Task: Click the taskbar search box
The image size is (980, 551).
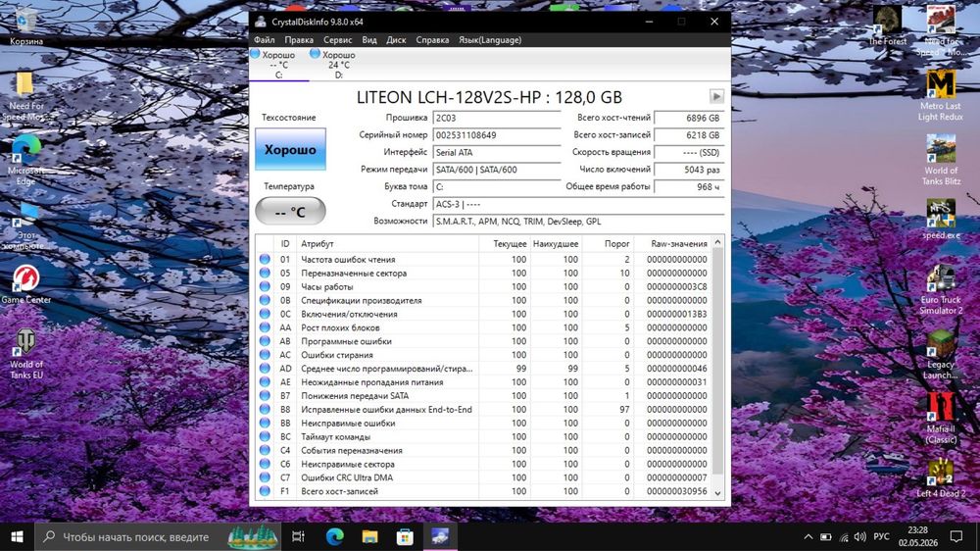Action: click(156, 536)
